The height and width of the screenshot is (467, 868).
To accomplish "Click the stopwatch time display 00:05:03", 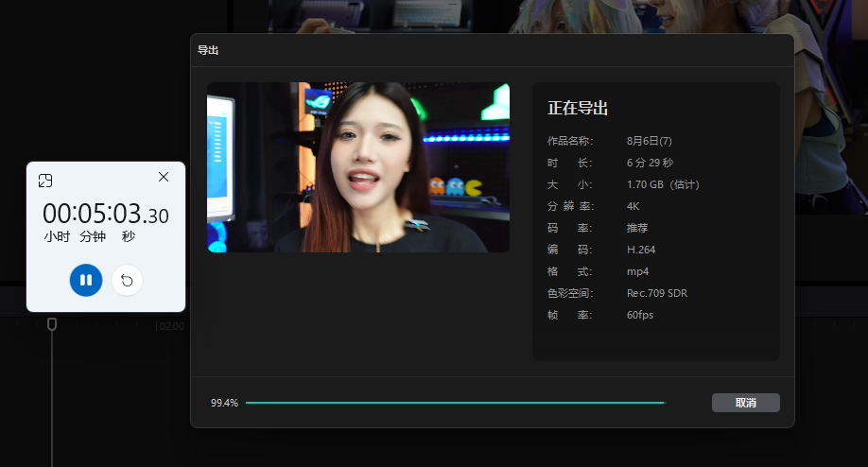I will coord(105,214).
